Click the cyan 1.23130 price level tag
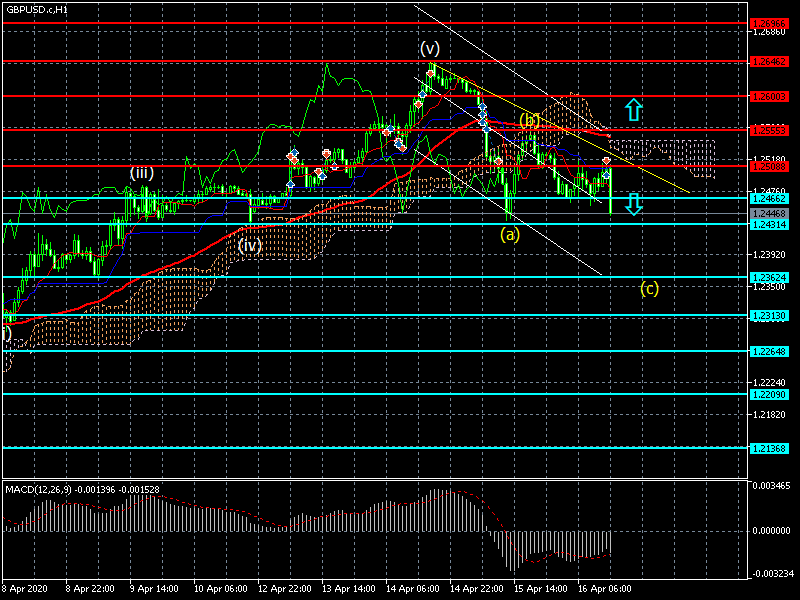Screen dimensions: 800x600 (769, 316)
